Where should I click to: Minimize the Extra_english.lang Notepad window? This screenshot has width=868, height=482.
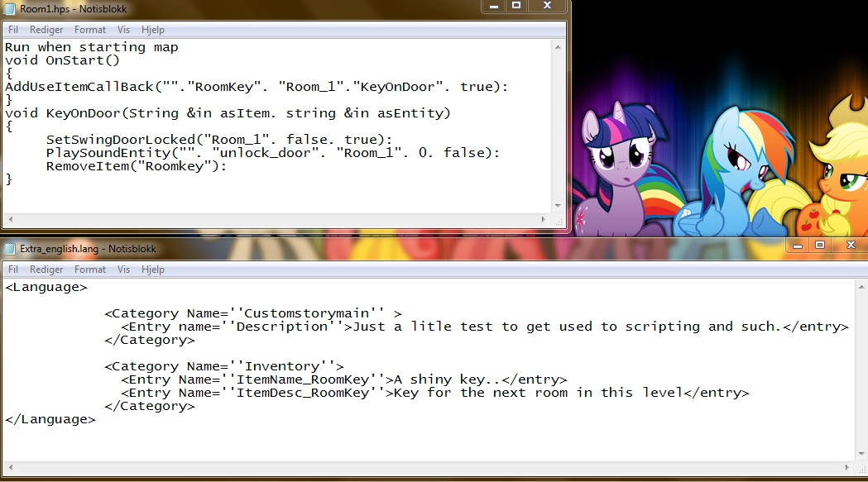[799, 246]
